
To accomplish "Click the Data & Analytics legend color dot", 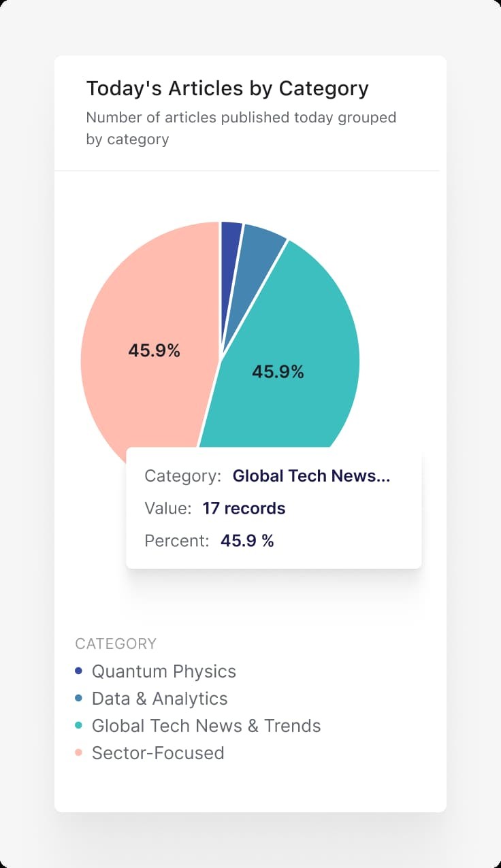I will point(78,699).
